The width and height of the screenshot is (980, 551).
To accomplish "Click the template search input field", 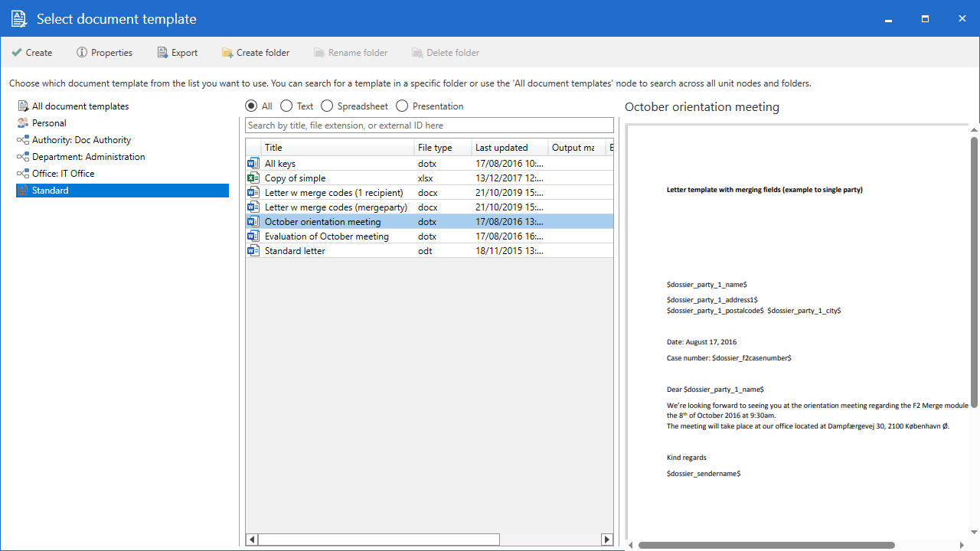I will coord(429,126).
